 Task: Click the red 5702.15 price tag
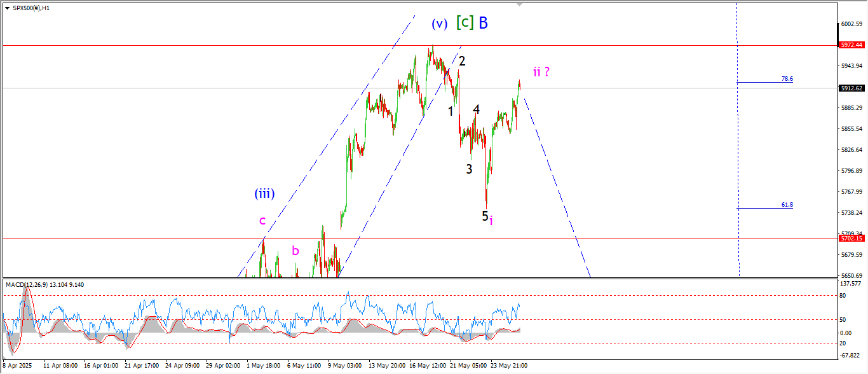click(851, 239)
